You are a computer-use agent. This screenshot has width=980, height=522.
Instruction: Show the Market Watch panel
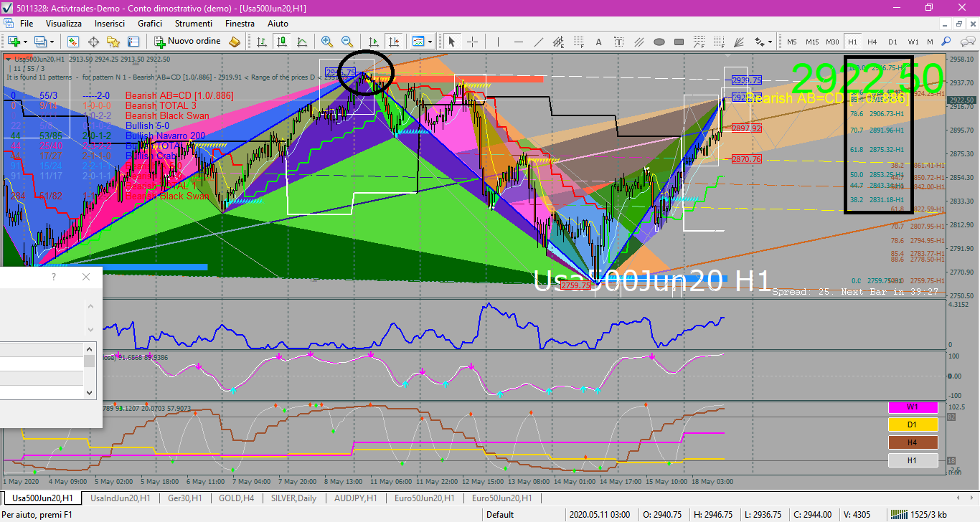point(73,42)
